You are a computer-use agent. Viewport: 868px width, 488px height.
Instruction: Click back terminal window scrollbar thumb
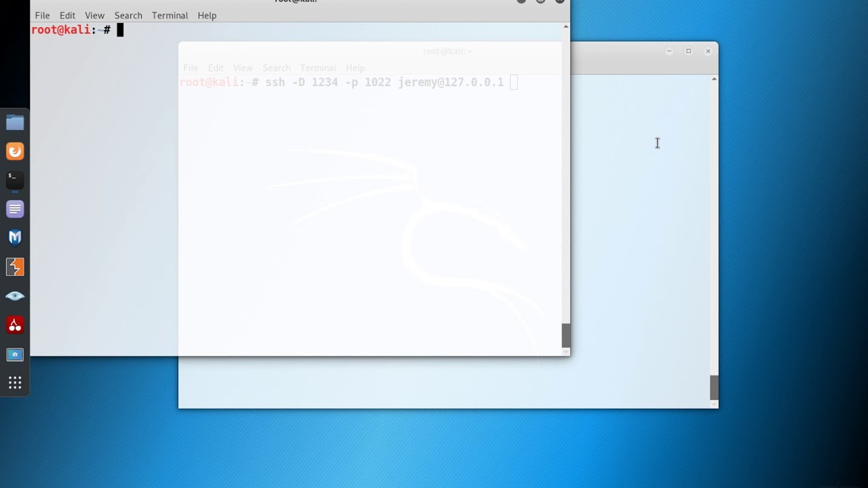coord(714,387)
